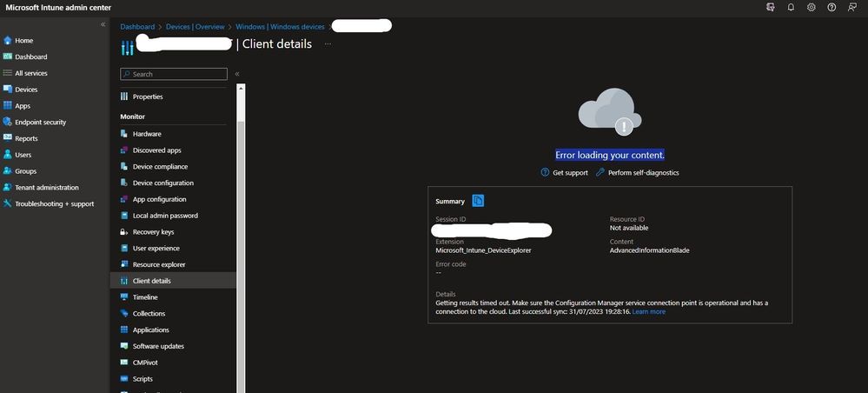Open Device compliance in the device menu
This screenshot has width=868, height=393.
(x=160, y=166)
